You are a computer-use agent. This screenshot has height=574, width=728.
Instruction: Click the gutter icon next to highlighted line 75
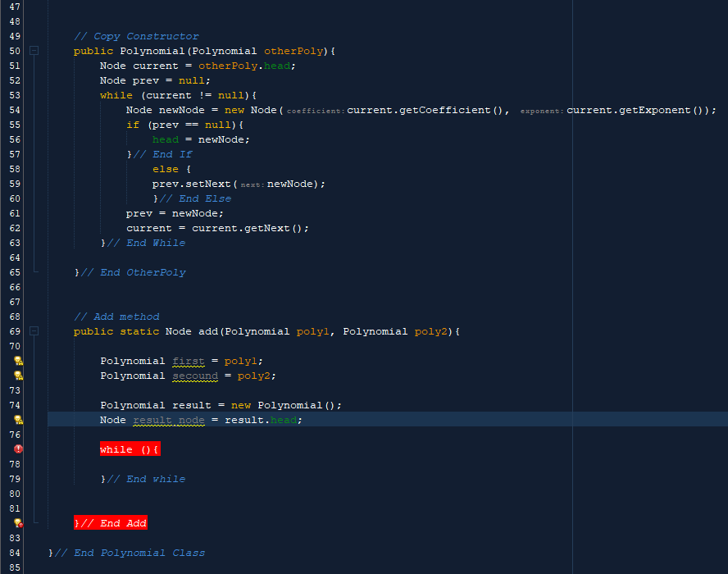tap(18, 419)
